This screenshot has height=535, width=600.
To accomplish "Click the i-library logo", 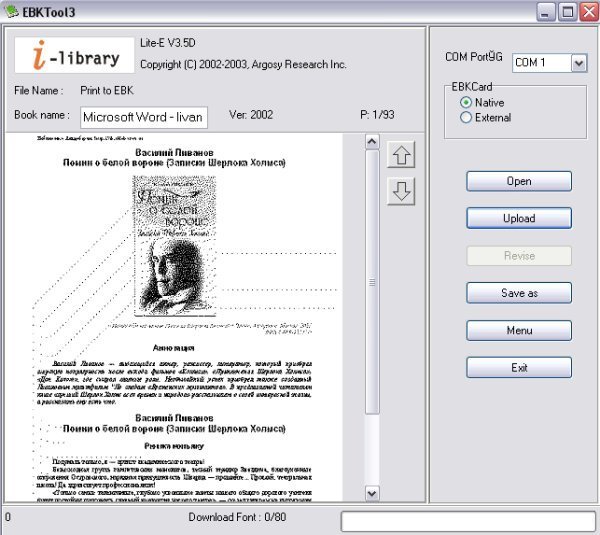I will (x=75, y=55).
